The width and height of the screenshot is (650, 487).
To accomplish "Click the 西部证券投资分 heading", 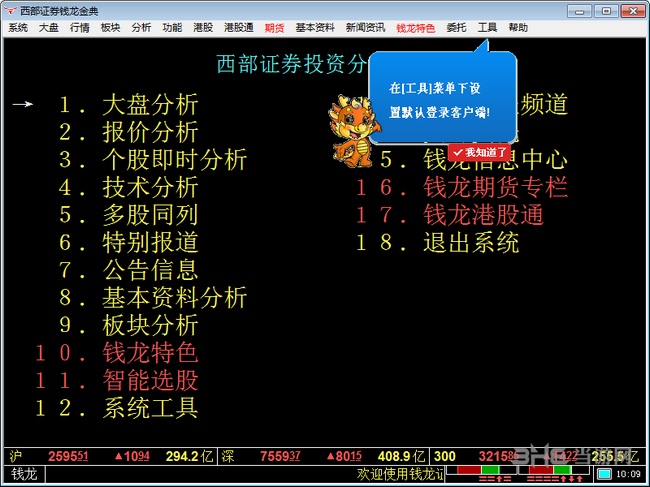I will pos(292,64).
